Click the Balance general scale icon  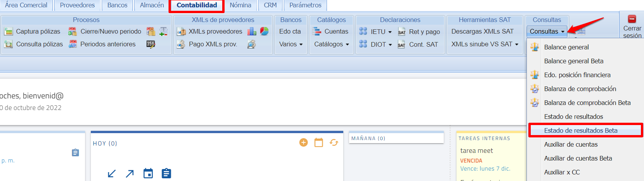(535, 47)
